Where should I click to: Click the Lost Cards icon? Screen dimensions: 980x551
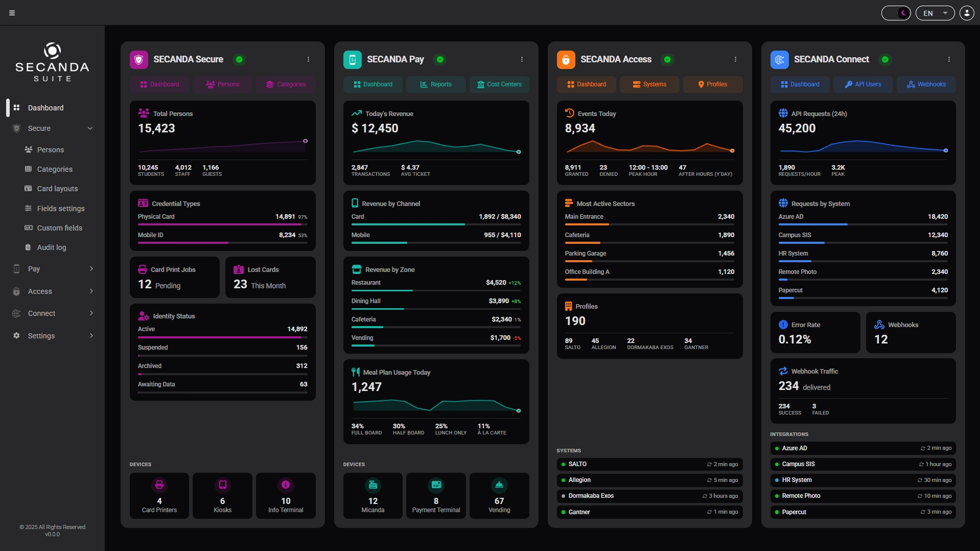(x=239, y=269)
